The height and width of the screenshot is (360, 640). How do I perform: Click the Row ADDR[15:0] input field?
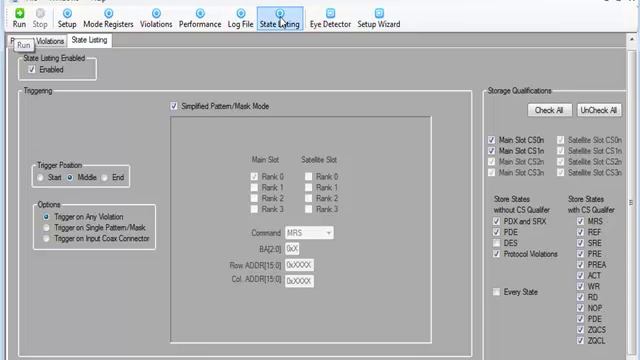(x=299, y=265)
